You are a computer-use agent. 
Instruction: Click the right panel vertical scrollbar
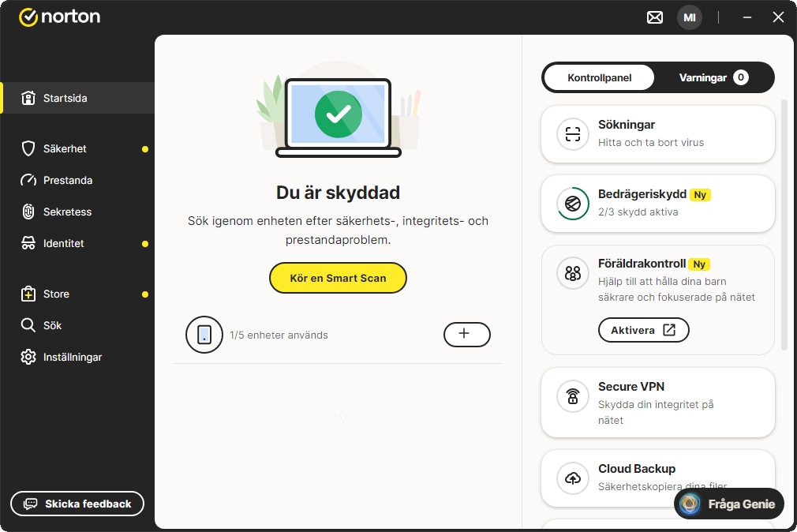784,225
